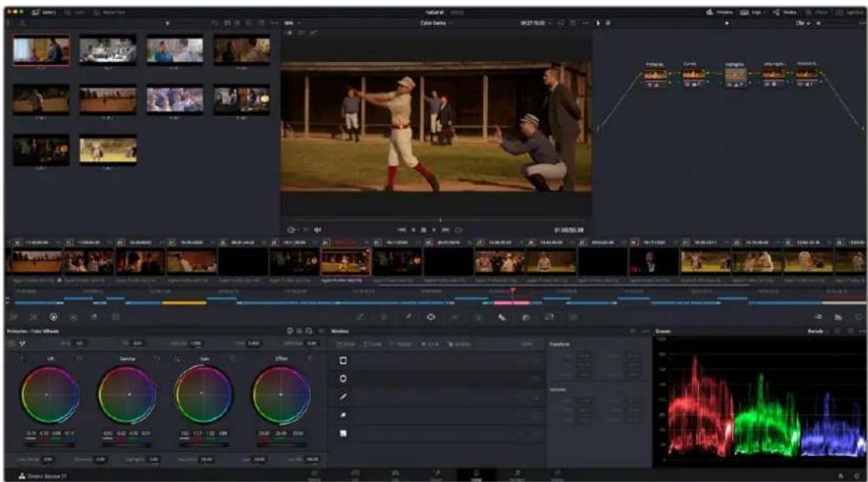
Task: Toggle the Lightbox view
Action: point(851,12)
